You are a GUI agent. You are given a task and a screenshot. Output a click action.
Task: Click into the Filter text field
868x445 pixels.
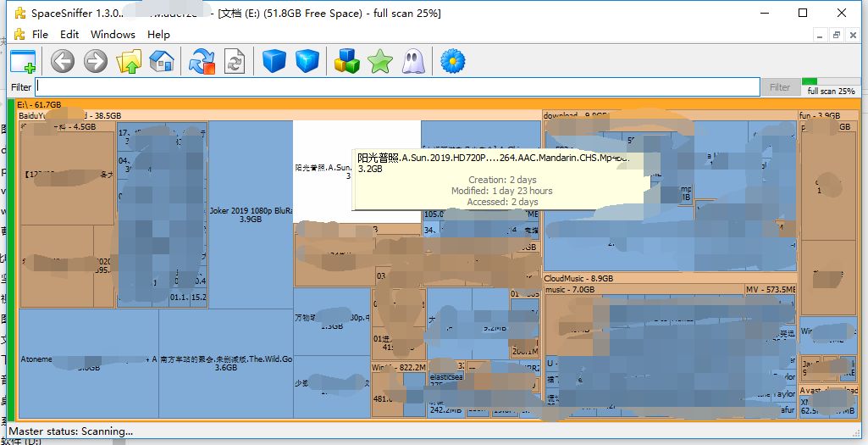(397, 87)
